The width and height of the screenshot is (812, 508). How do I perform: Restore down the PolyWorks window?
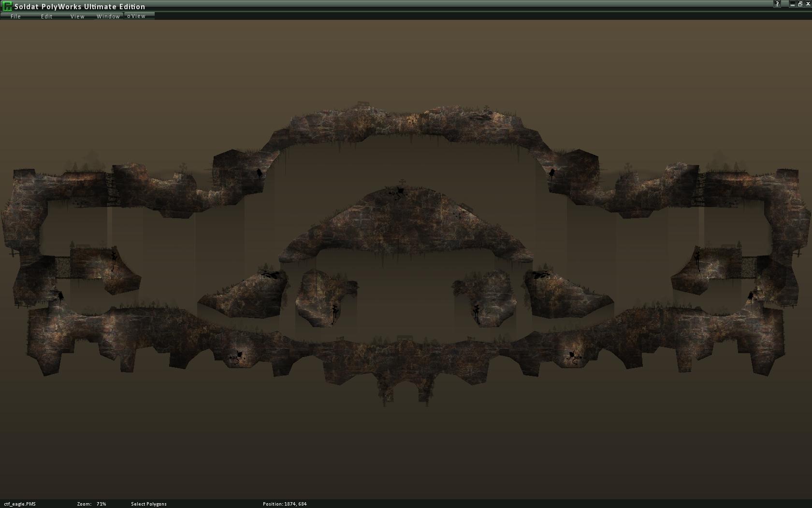pos(800,4)
